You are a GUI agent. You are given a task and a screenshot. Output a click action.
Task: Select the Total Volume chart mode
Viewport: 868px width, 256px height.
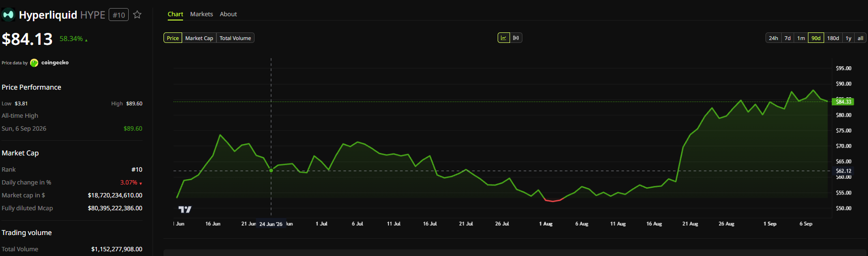point(235,38)
